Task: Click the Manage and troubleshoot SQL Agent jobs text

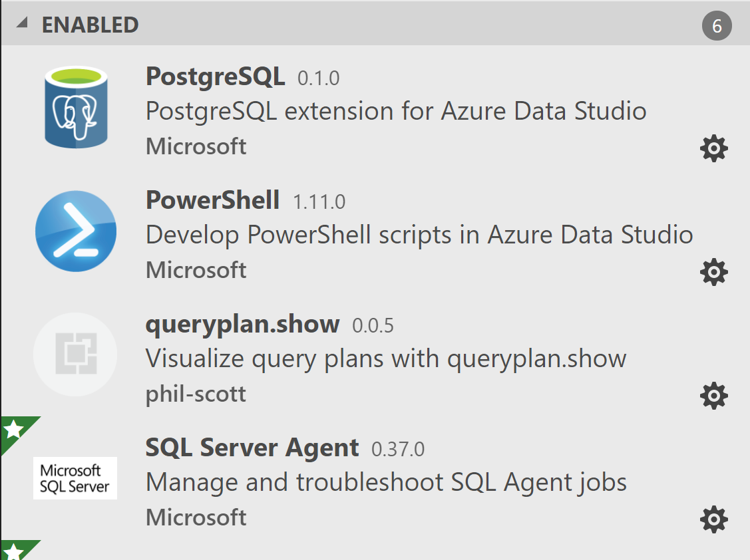Action: (x=386, y=482)
